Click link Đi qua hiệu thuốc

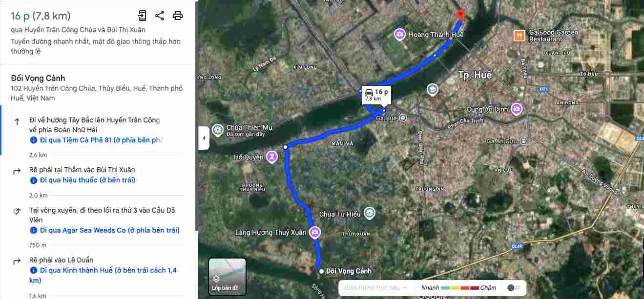(x=88, y=180)
